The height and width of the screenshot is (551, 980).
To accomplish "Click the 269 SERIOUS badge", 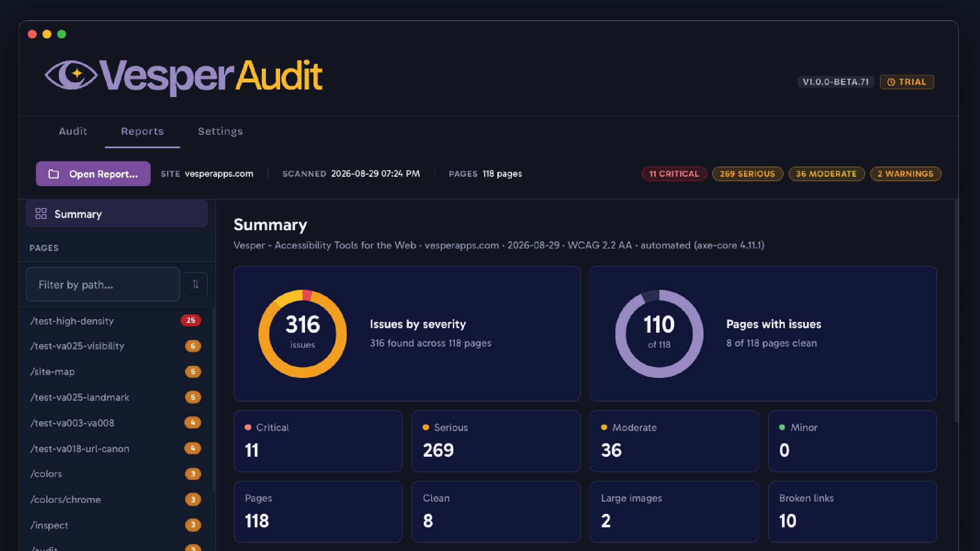I will pos(747,174).
